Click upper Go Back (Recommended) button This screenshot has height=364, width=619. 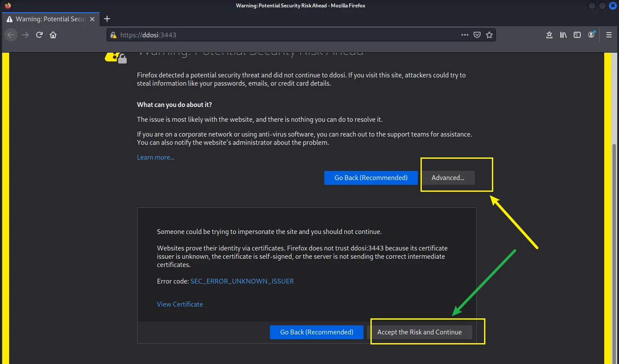pyautogui.click(x=371, y=177)
